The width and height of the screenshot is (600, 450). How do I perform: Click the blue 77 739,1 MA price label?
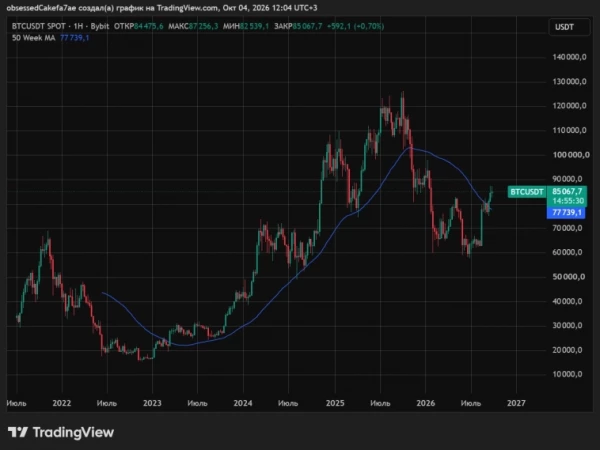click(566, 213)
